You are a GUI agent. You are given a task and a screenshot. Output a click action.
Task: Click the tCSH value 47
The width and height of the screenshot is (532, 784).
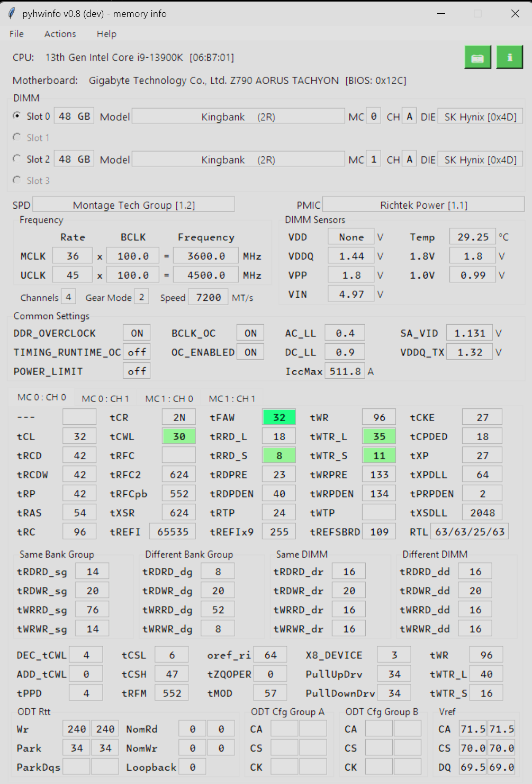coord(172,674)
